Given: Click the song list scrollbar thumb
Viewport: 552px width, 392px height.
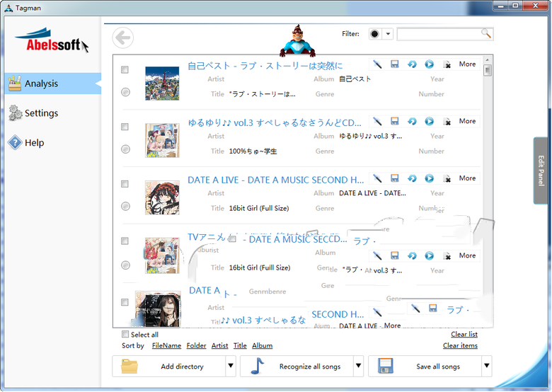Looking at the screenshot, I should [x=488, y=70].
